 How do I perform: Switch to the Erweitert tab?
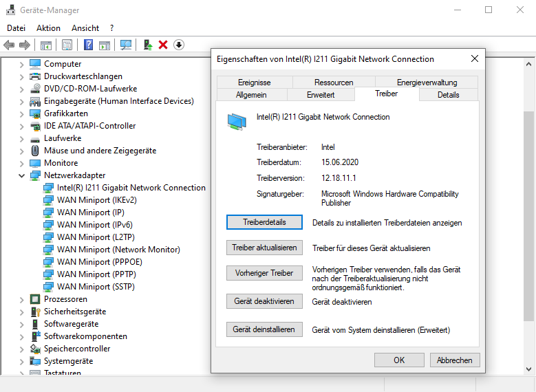pyautogui.click(x=321, y=95)
